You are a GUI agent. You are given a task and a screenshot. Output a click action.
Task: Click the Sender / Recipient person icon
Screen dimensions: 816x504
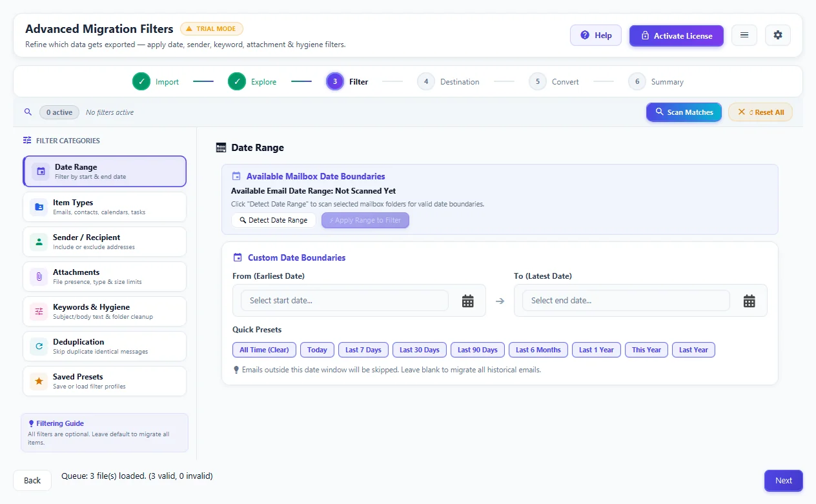click(39, 242)
